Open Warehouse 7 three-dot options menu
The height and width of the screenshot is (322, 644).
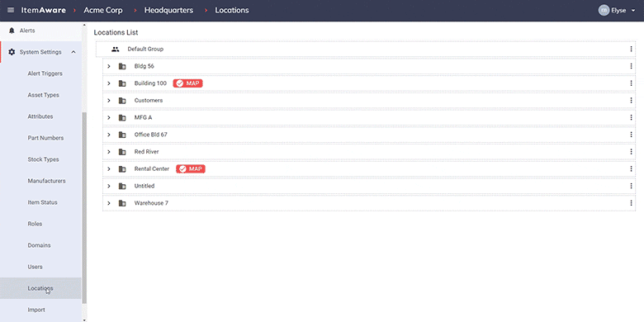click(x=632, y=203)
